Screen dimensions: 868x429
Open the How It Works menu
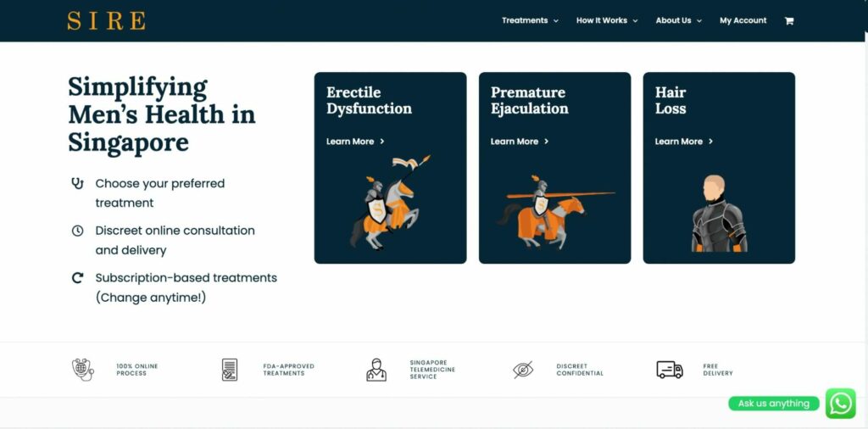point(602,20)
